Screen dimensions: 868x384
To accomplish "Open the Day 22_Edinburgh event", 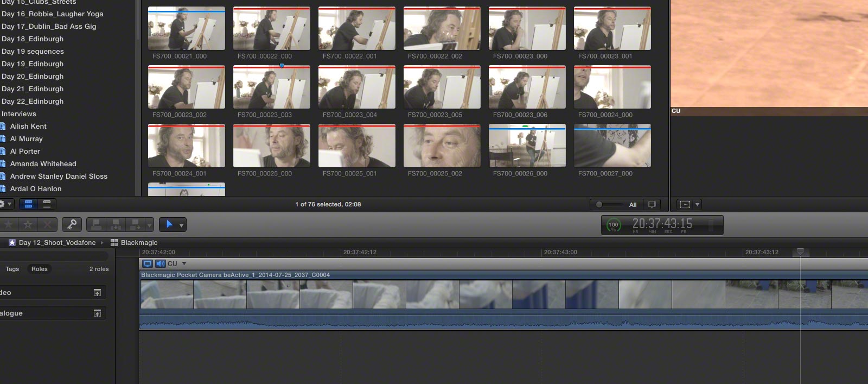I will click(33, 102).
